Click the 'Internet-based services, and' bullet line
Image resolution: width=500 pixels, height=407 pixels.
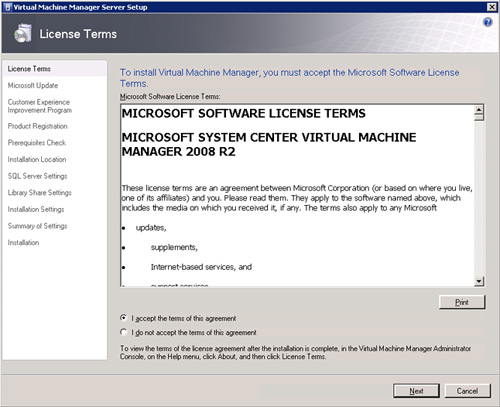pos(201,267)
